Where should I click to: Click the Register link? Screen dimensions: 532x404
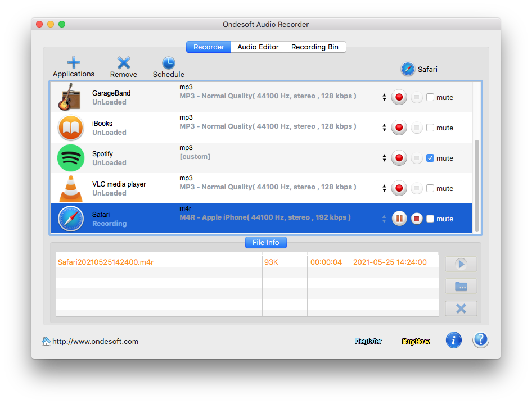[x=368, y=341]
